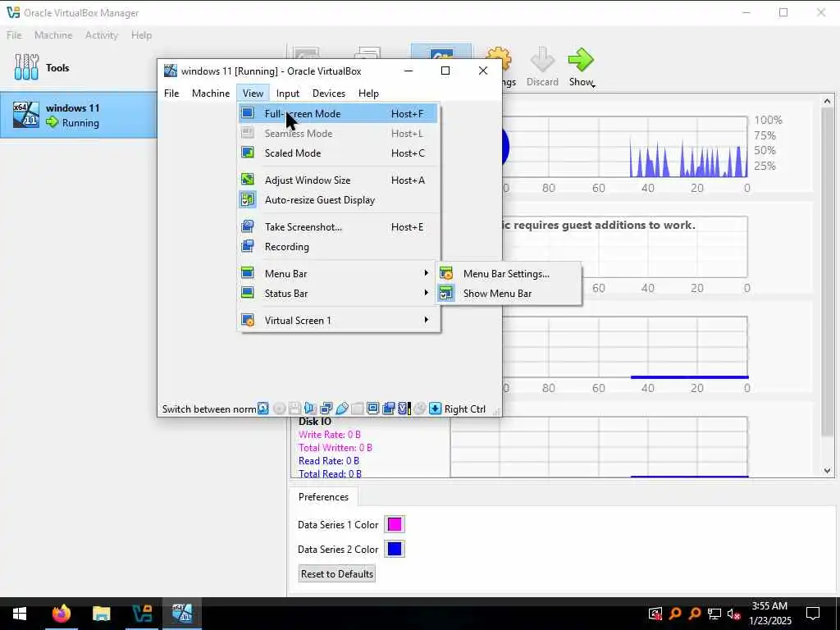Click optical drive status bar icon
Viewport: 840px width, 630px height.
tap(279, 409)
